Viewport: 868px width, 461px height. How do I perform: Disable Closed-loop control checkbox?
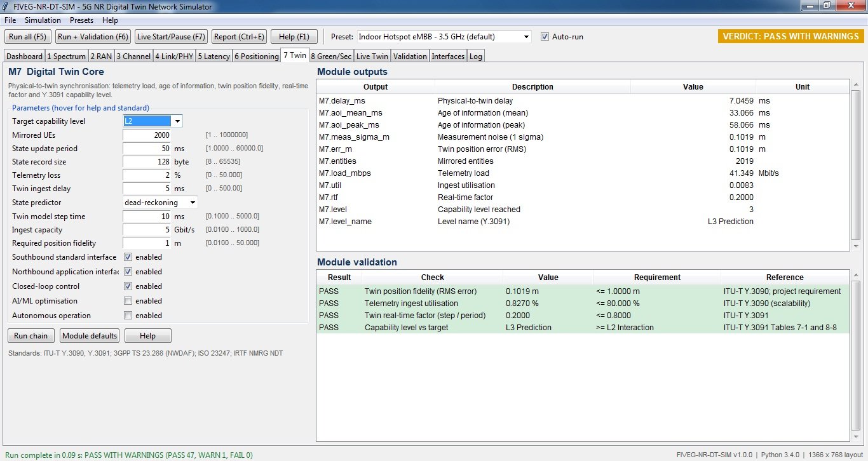click(128, 286)
